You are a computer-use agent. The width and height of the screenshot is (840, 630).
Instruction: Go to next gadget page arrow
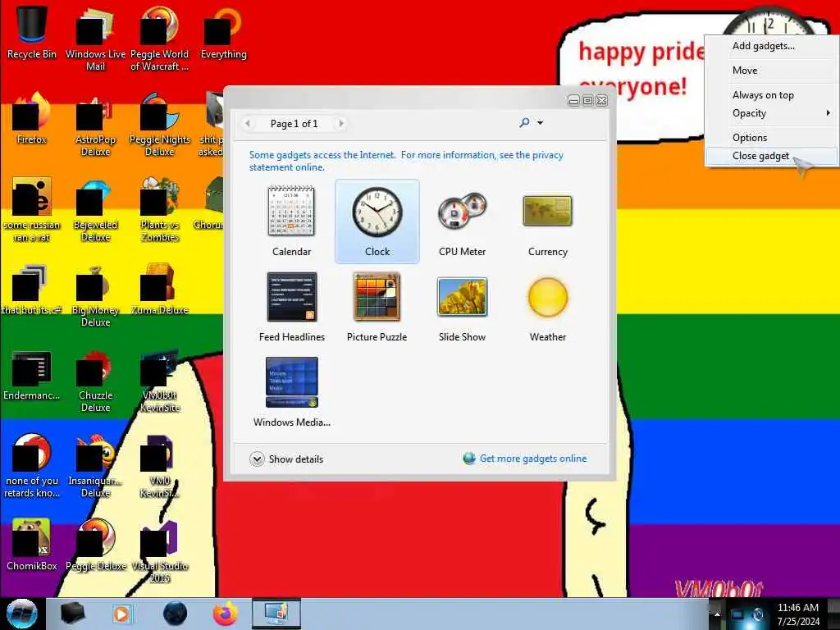[x=341, y=124]
